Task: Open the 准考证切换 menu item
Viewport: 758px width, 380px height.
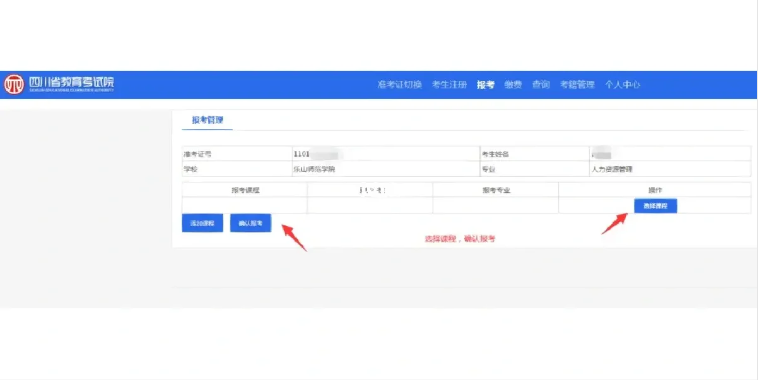Action: click(x=399, y=85)
